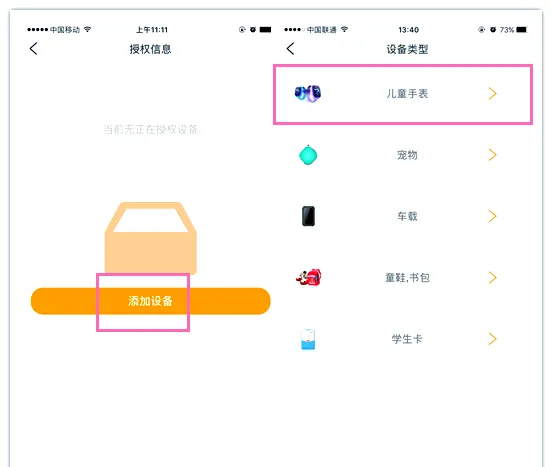The image size is (552, 467).
Task: Tap the back arrow on 授权信息 screen
Action: tap(33, 49)
